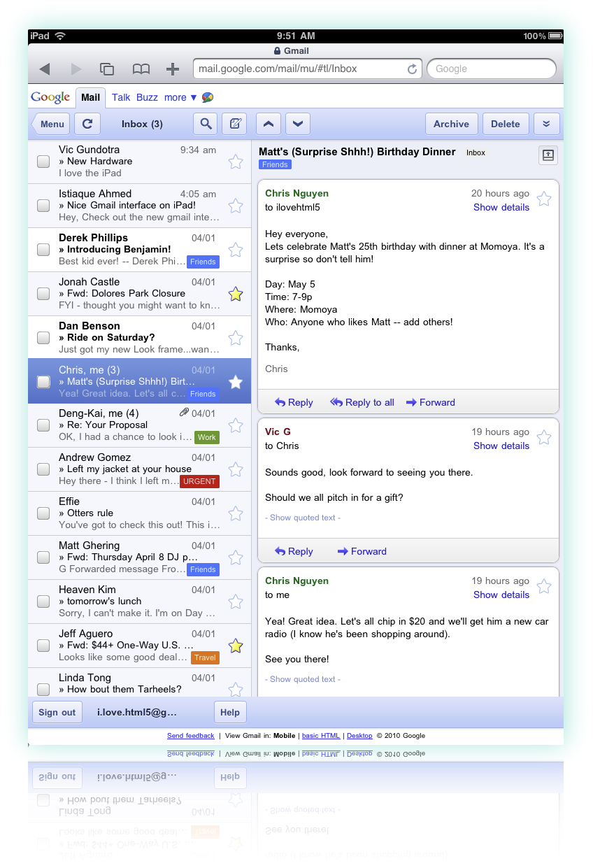This screenshot has height=868, width=593.
Task: Check the Istiaque Ahmed email checkbox
Action: 43,206
